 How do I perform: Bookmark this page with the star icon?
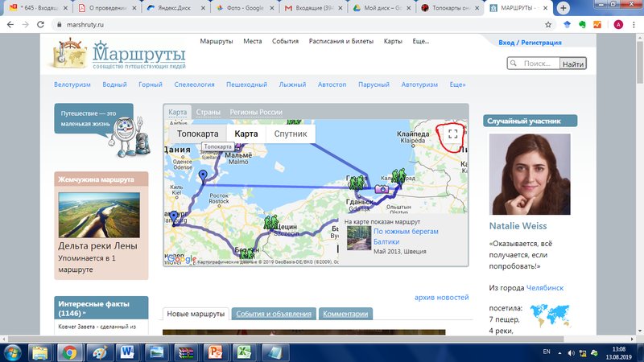coord(548,25)
